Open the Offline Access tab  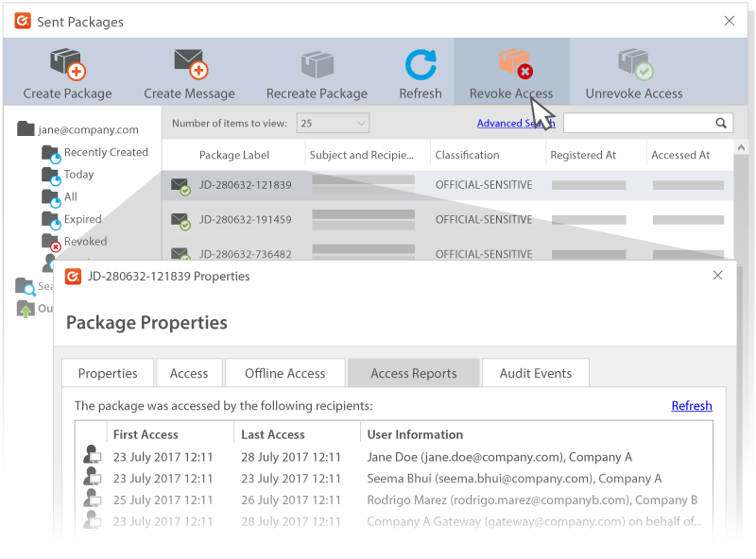[x=285, y=373]
